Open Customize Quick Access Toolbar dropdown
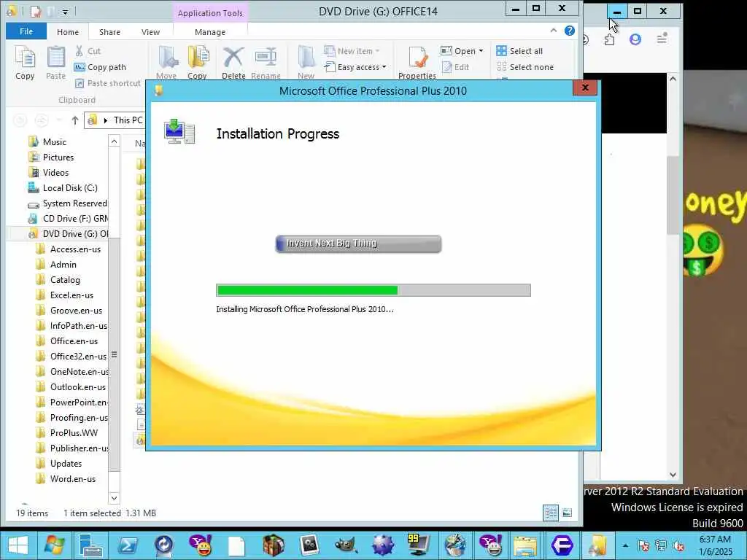 coord(65,12)
